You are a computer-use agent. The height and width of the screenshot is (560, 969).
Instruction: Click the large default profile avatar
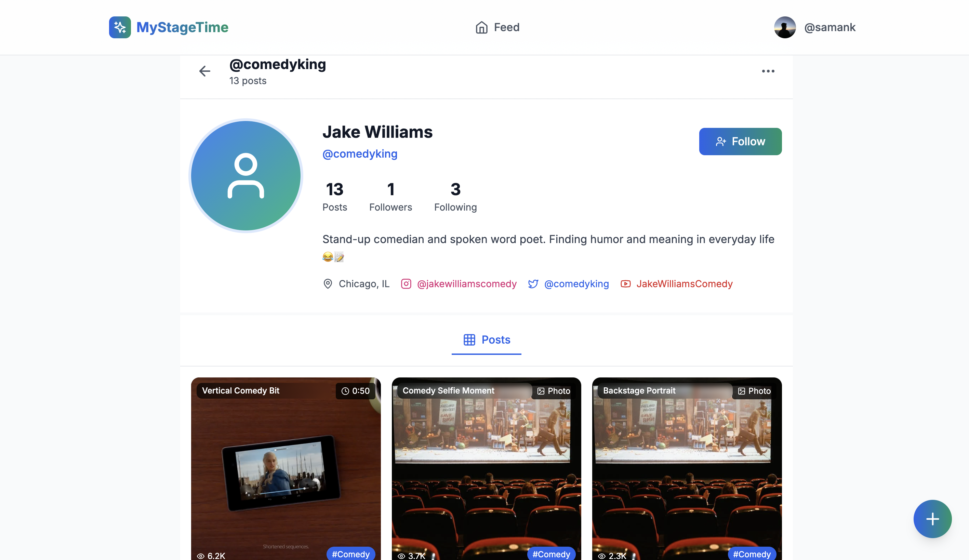[246, 176]
